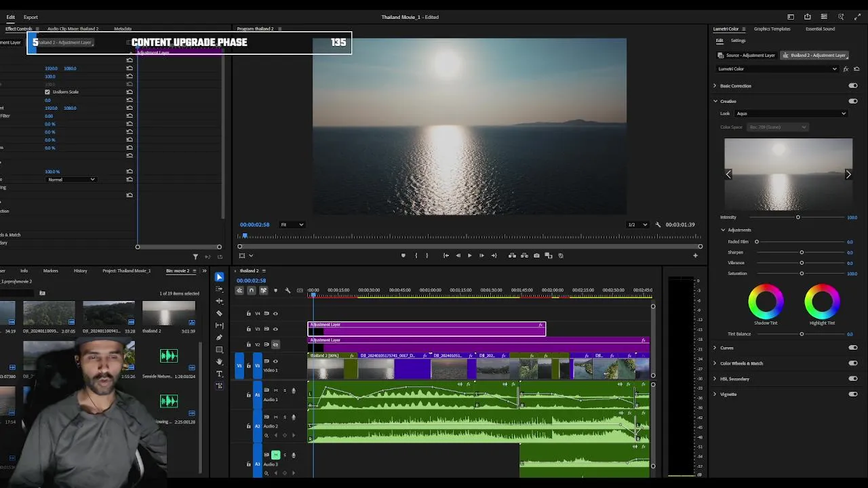Click Export Frame camera icon in Program monitor

(536, 256)
